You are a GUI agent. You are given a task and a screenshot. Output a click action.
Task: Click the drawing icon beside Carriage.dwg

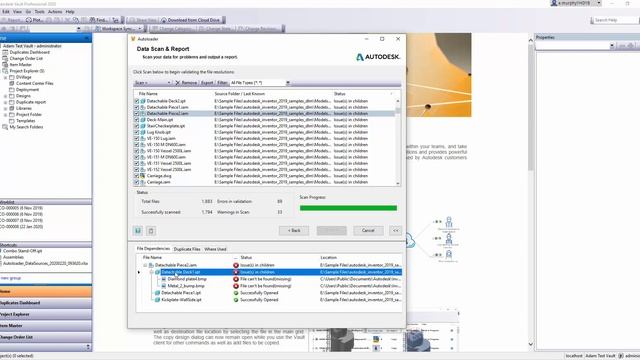(143, 176)
